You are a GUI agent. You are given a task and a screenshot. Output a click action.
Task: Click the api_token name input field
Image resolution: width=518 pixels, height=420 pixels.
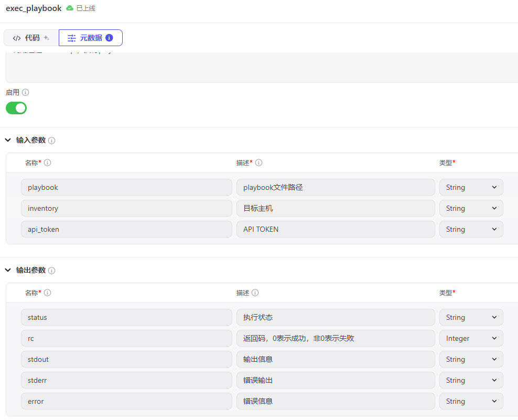pos(126,229)
